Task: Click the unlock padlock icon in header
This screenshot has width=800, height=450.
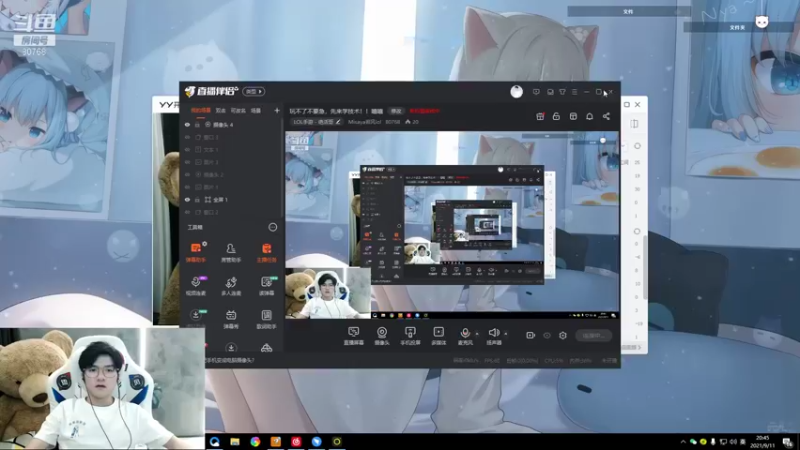Action: click(x=556, y=116)
